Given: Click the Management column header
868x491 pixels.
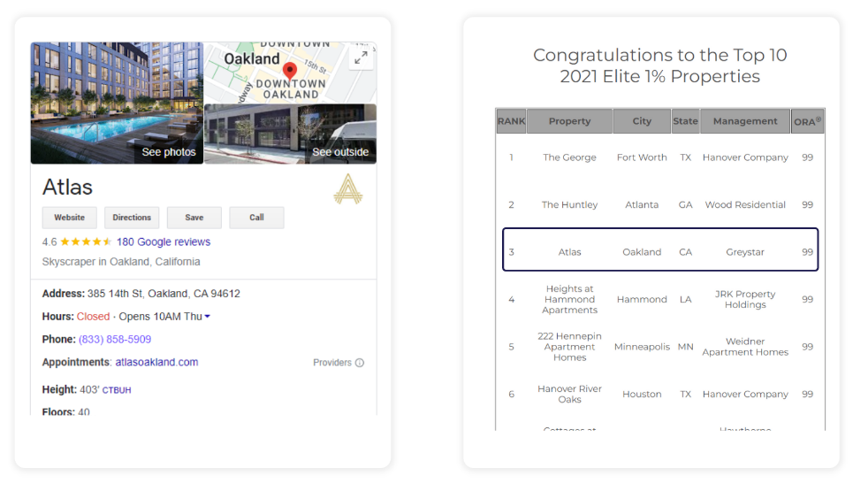Looking at the screenshot, I should [x=745, y=121].
